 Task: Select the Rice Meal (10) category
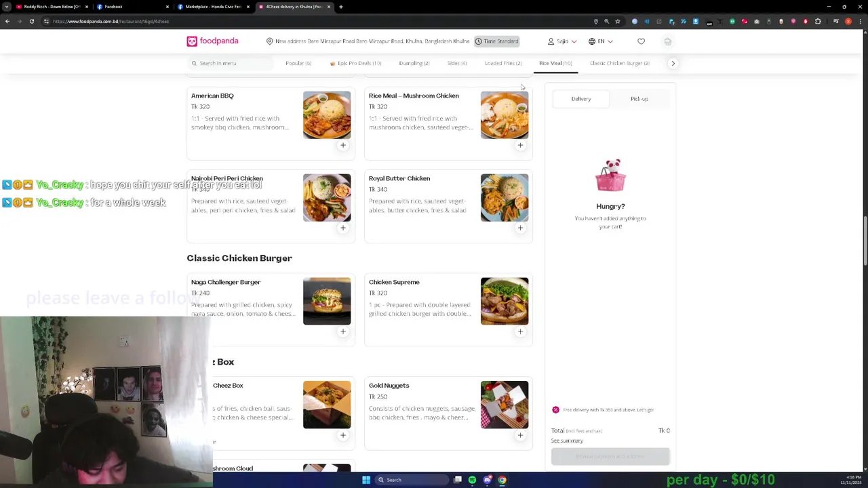coord(555,63)
